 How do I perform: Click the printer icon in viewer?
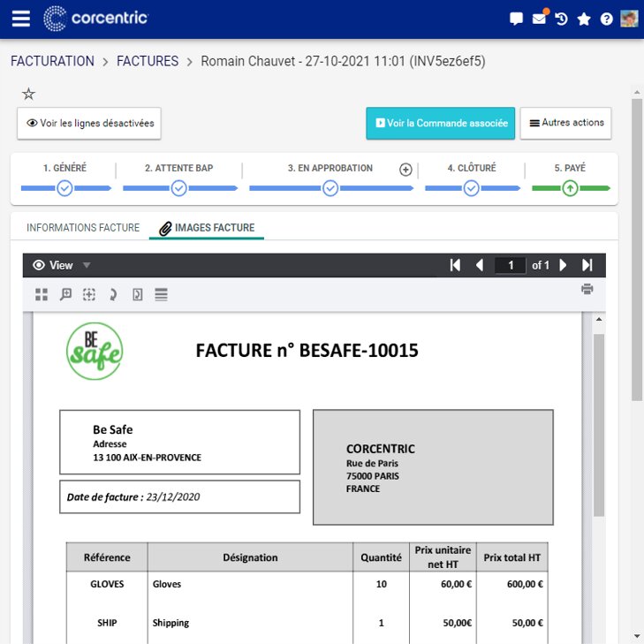point(587,289)
